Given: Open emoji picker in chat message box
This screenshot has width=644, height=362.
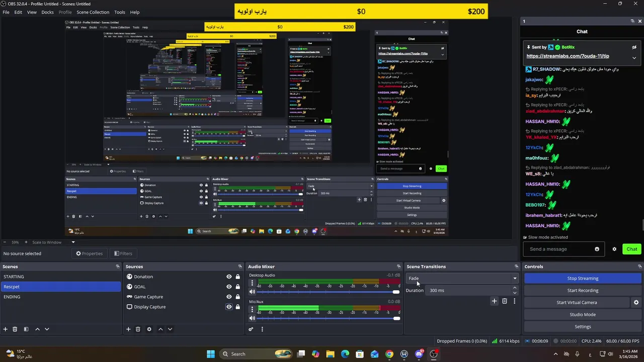Looking at the screenshot, I should (x=597, y=249).
